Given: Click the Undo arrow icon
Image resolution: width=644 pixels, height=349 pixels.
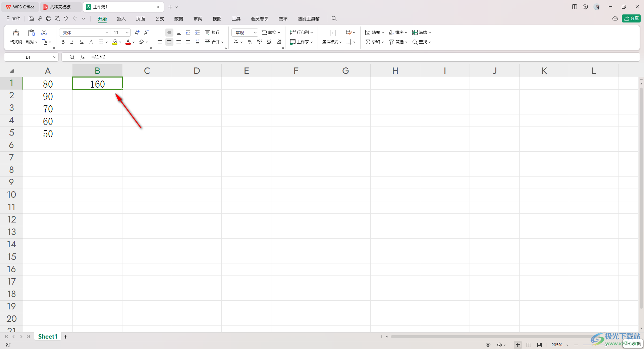Looking at the screenshot, I should point(66,18).
